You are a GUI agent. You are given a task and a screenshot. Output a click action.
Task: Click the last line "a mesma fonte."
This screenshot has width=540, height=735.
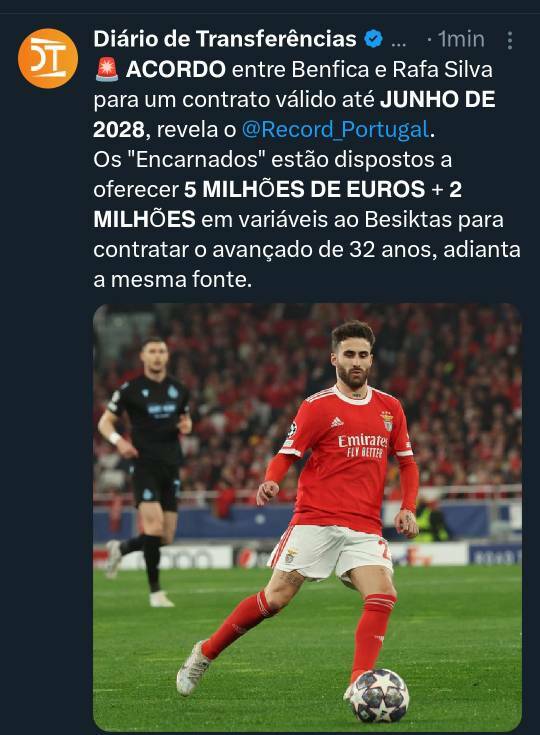tap(172, 279)
